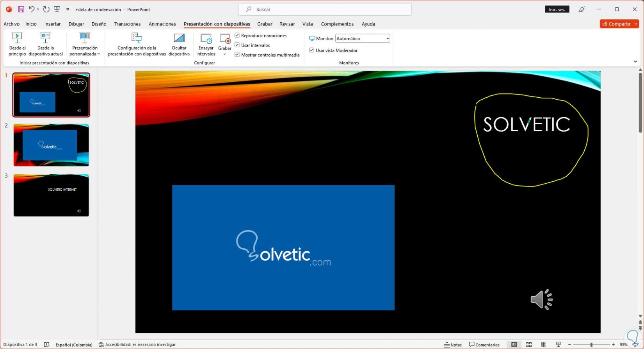
Task: Switch to Normal view in status bar
Action: [x=514, y=344]
